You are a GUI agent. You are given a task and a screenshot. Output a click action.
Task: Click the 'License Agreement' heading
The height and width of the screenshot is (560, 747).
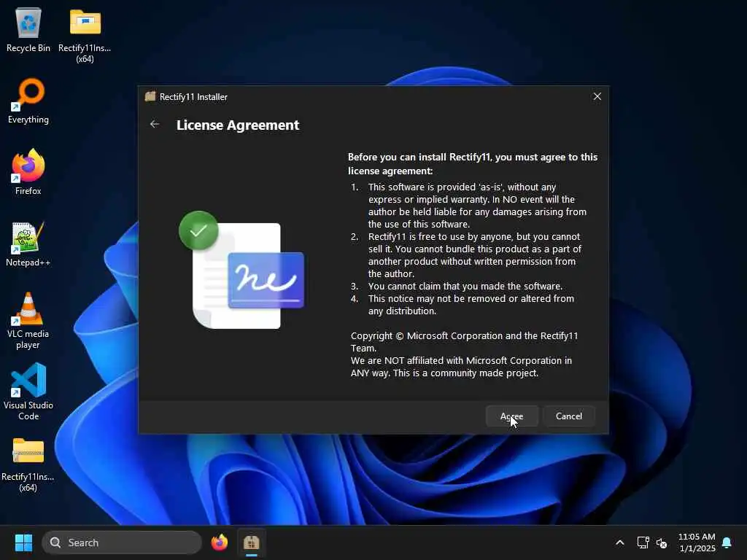(238, 125)
